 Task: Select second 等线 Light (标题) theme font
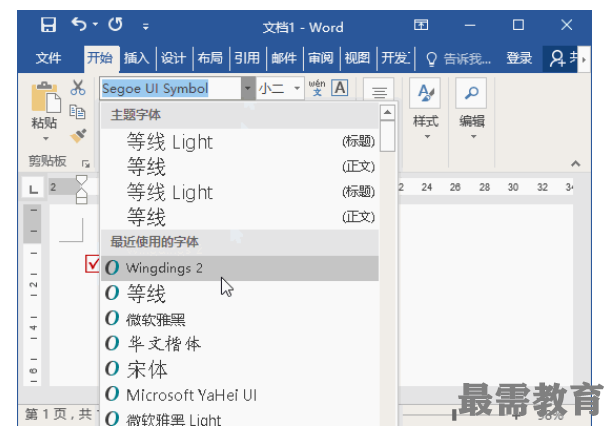pos(240,192)
